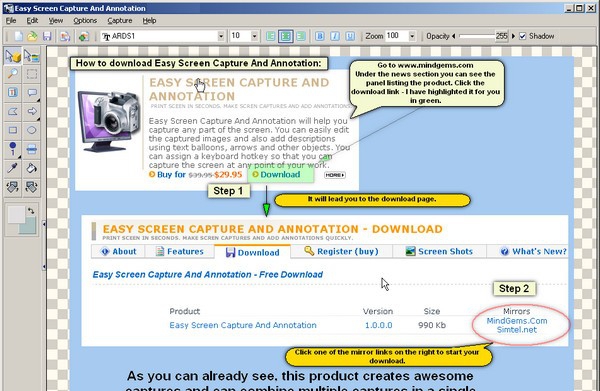600x391 pixels.
Task: Open the Options menu
Action: (85, 21)
